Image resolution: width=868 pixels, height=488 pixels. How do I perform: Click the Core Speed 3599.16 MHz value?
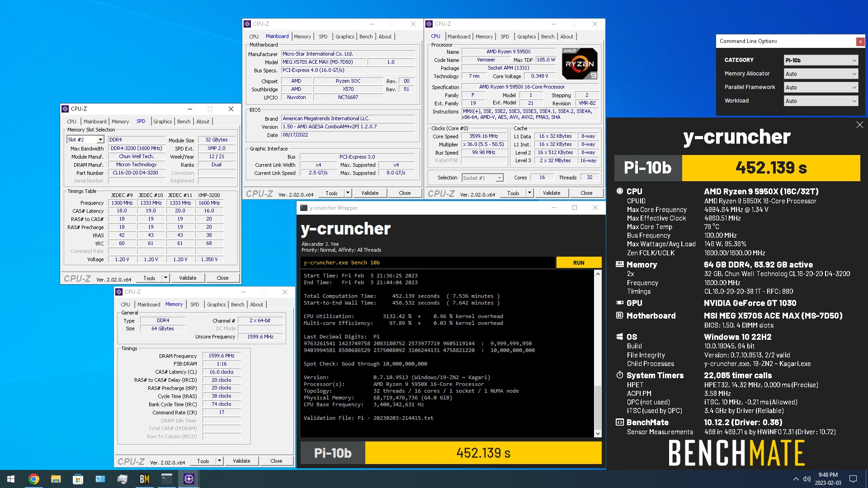pos(483,136)
